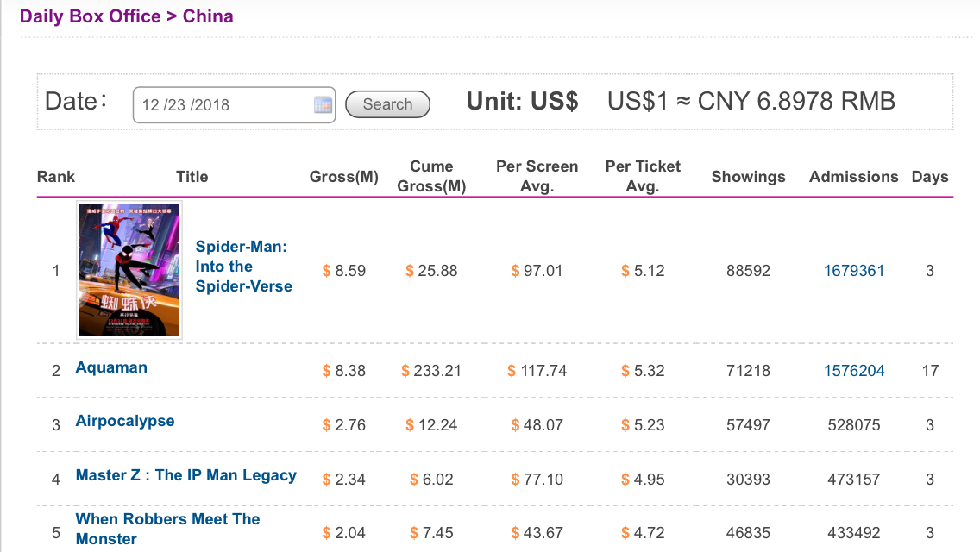The height and width of the screenshot is (552, 980).
Task: Click Spider-Man admissions number 1679361
Action: pyautogui.click(x=854, y=271)
